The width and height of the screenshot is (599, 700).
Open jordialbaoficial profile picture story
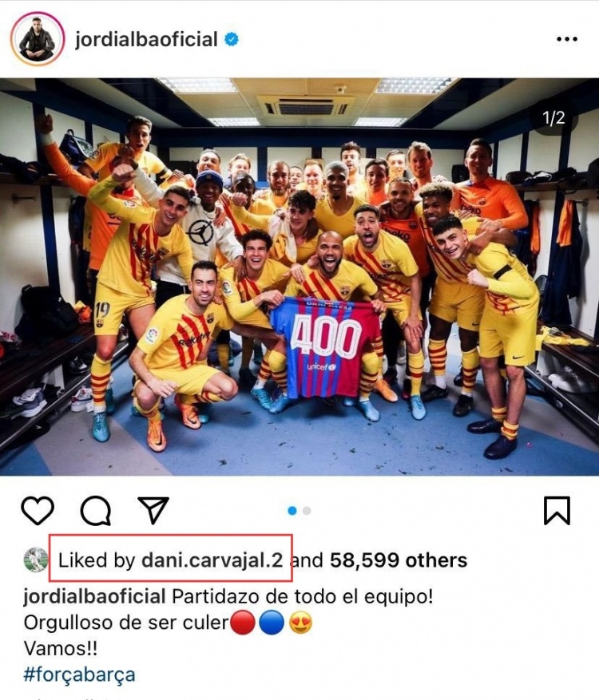(x=38, y=39)
